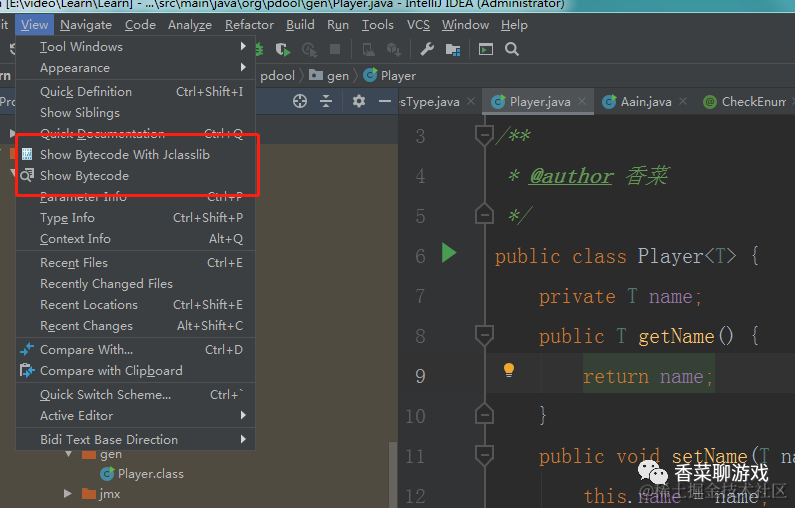Open the Tools menu
Image resolution: width=795 pixels, height=508 pixels.
coord(378,25)
